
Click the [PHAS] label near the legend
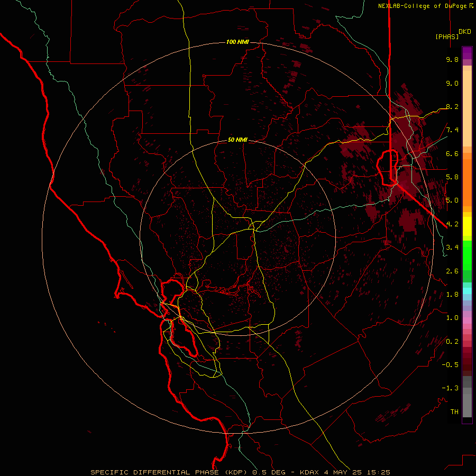(447, 36)
